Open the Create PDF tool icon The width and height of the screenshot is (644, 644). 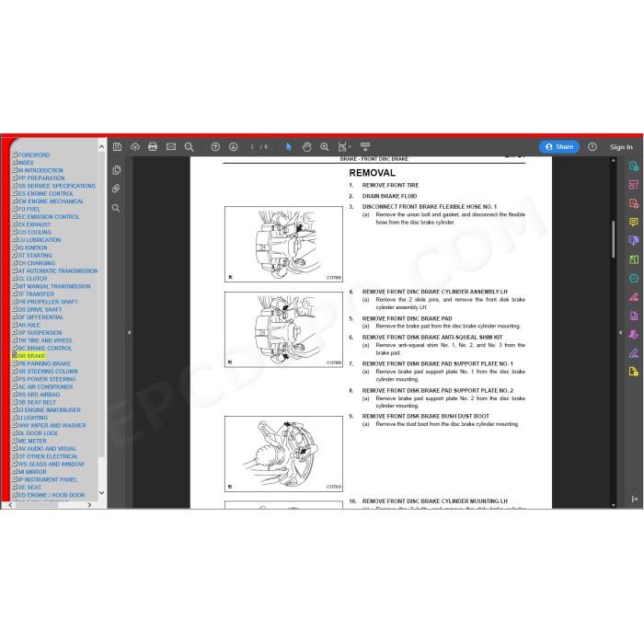633,203
